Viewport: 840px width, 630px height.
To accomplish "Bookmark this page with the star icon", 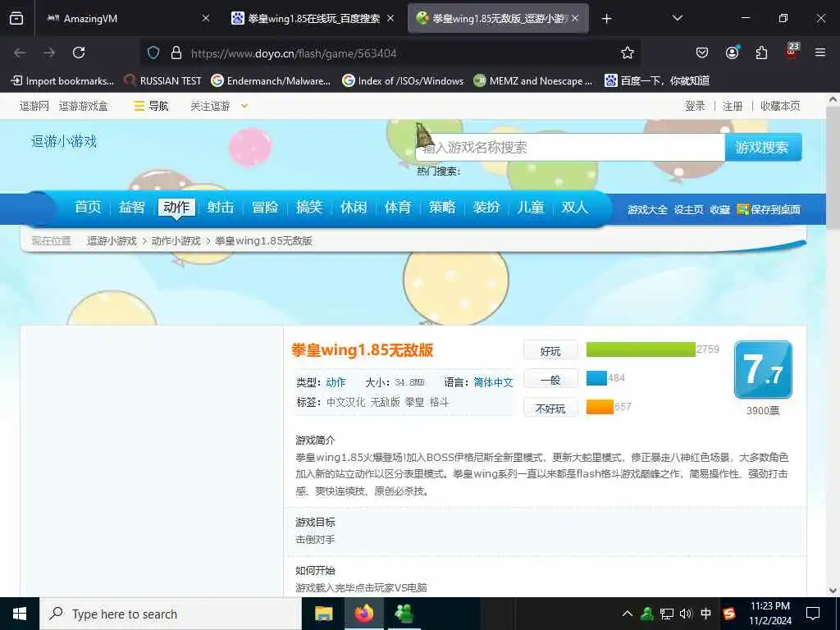I will [x=628, y=52].
